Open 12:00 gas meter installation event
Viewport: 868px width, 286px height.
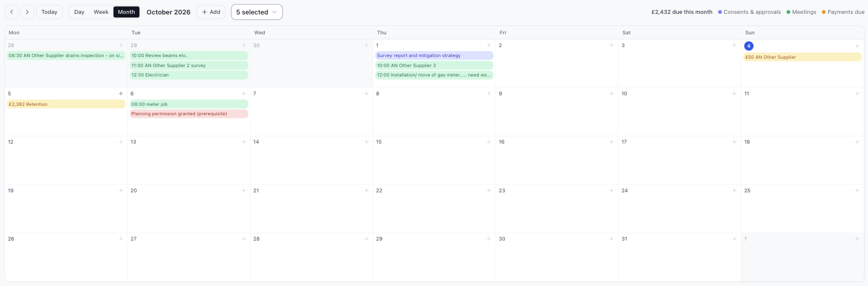click(435, 75)
